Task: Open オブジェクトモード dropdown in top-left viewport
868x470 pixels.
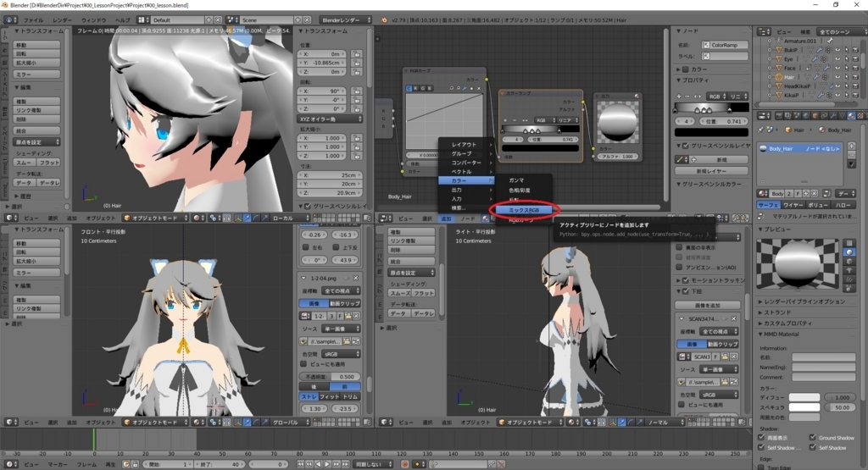Action: click(156, 218)
